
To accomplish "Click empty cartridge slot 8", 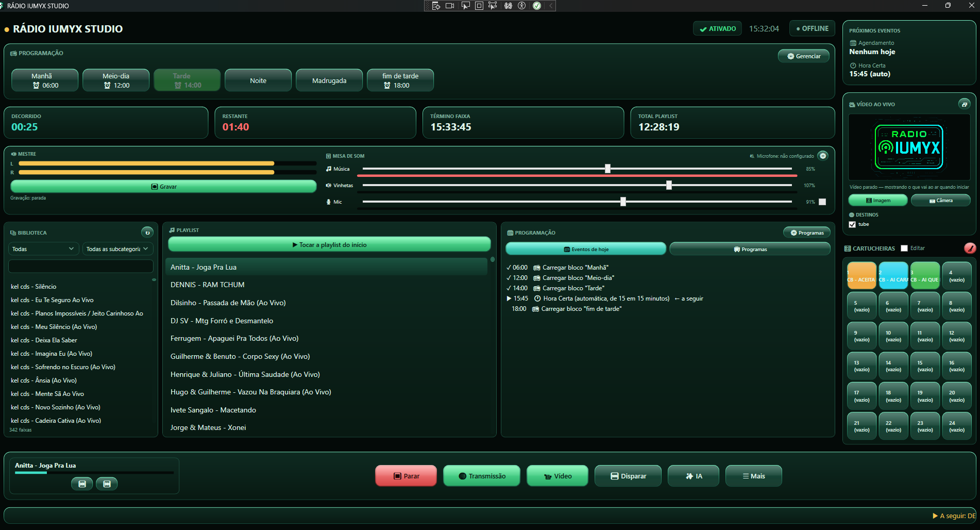I will tap(957, 306).
